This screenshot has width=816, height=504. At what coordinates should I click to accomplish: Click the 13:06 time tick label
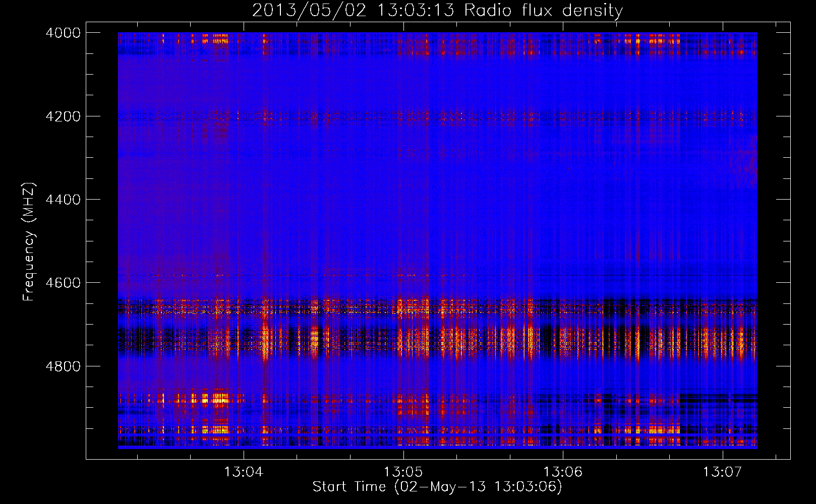(x=563, y=472)
